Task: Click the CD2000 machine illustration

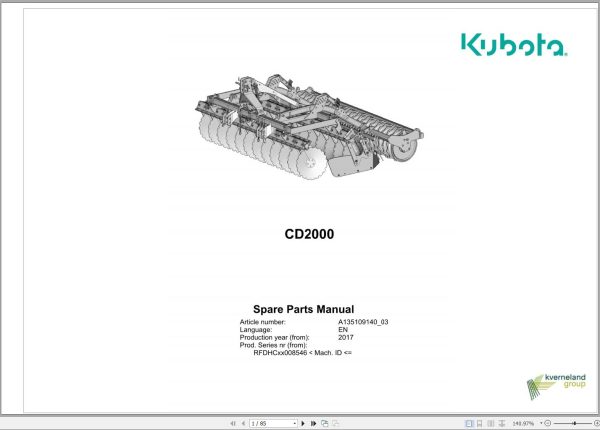Action: [309, 127]
